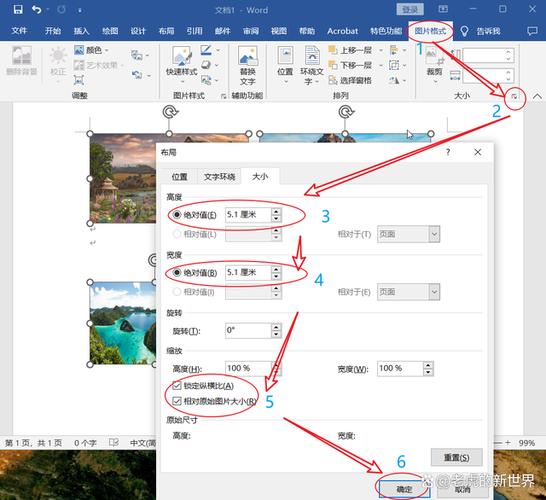
Task: Open the 快速样式 quick styles gallery
Action: 181,65
